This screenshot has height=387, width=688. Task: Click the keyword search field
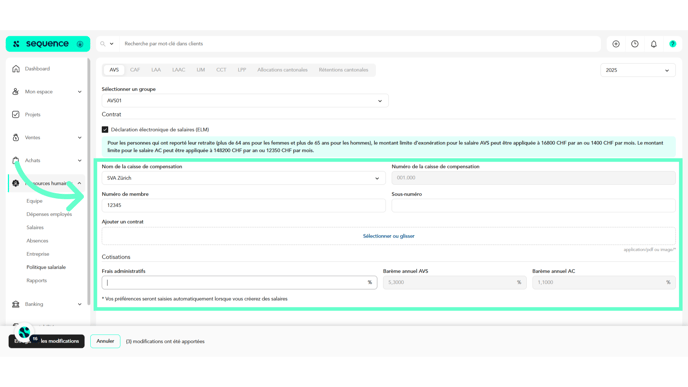tap(360, 44)
